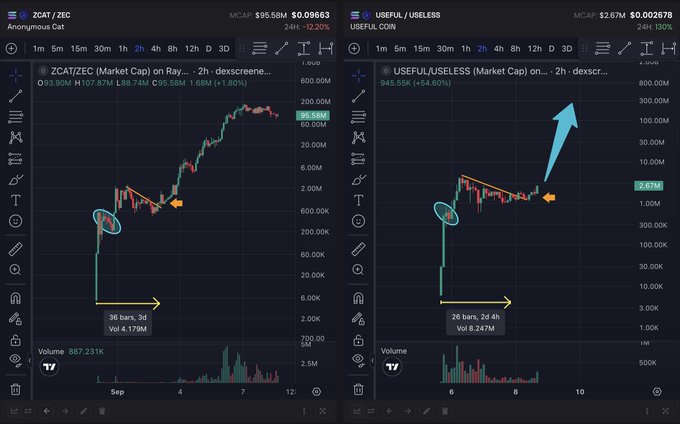680x424 pixels.
Task: Open emoji icons in ZCAT chart sidebar
Action: pyautogui.click(x=16, y=221)
